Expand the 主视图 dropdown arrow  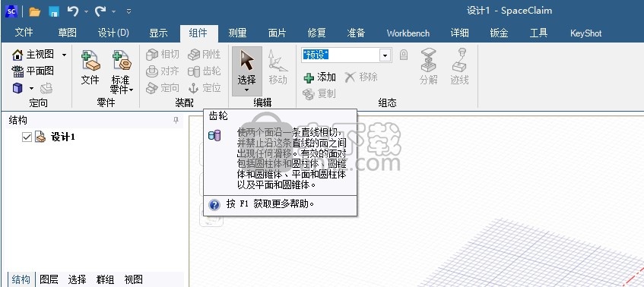click(x=64, y=55)
